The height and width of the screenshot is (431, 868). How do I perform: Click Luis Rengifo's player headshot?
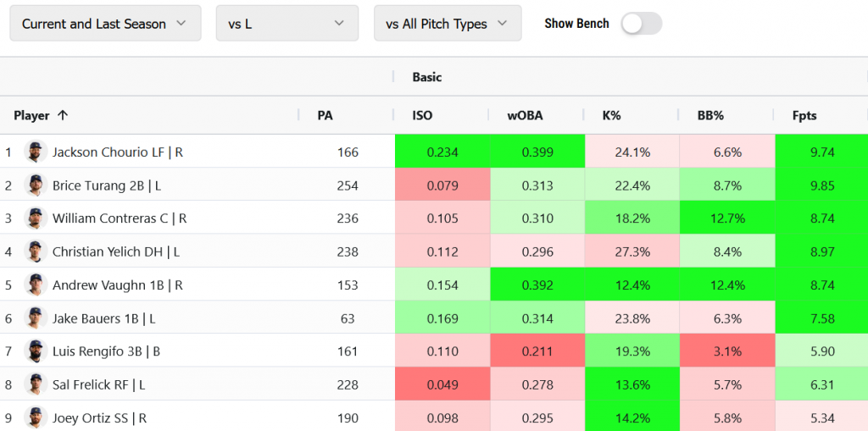click(36, 351)
